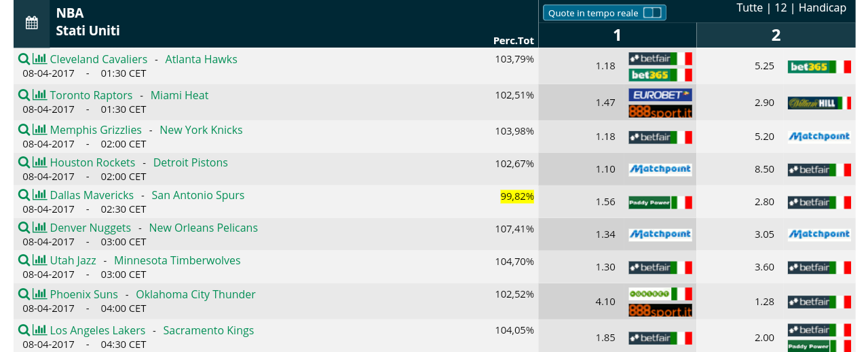Open the Memphis Grizzlies team link
Screen dimensions: 868x352
point(96,130)
